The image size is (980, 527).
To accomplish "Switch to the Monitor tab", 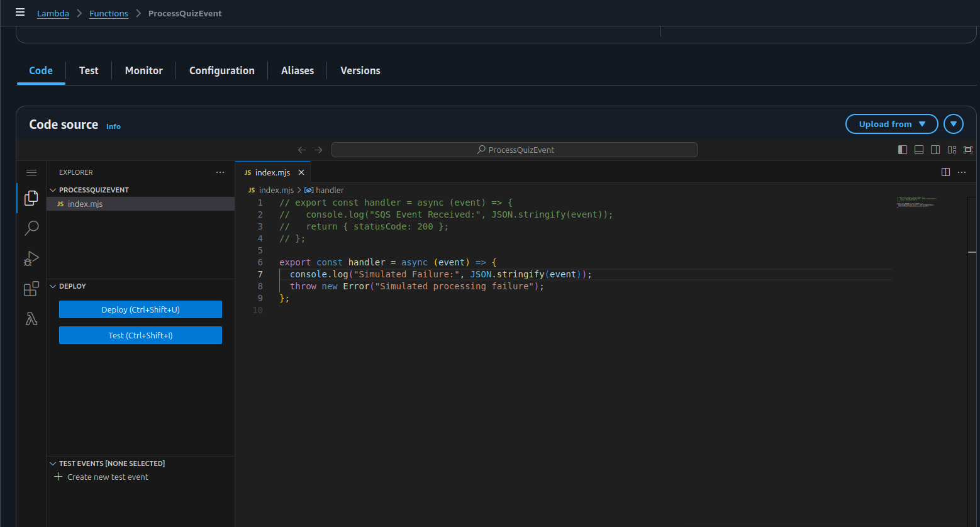I will point(143,70).
